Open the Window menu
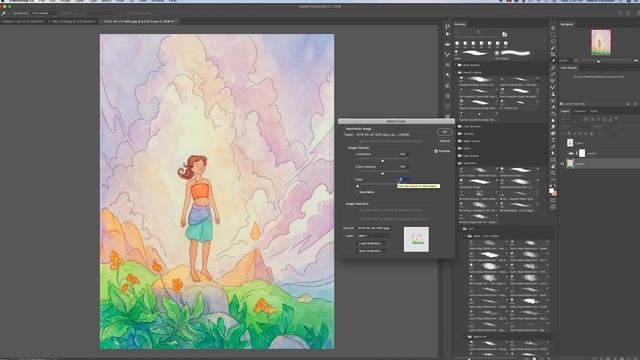Screen dimensions: 640x360 [157, 1]
